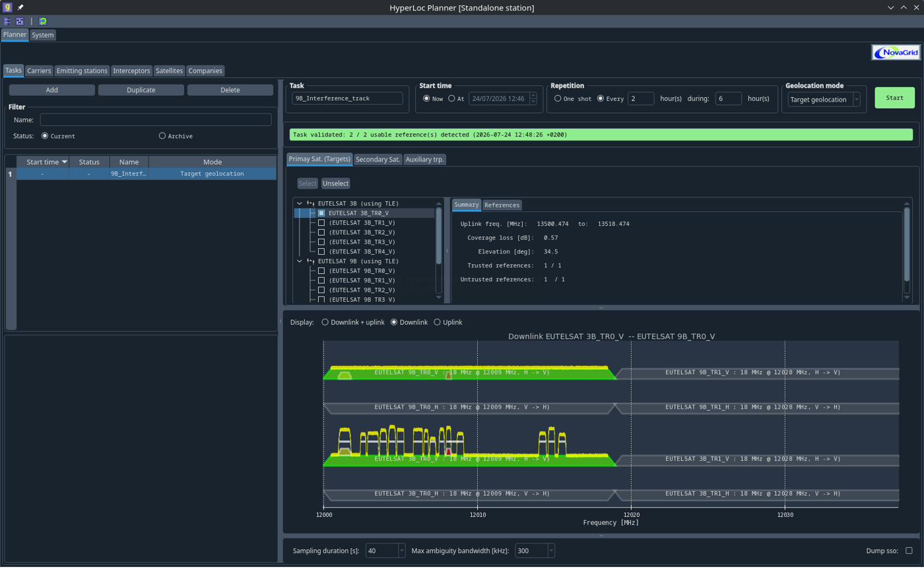This screenshot has height=573, width=924.
Task: Click the EUTELSAT 9B_TR0_H transponder band in chart
Action: pos(469,407)
